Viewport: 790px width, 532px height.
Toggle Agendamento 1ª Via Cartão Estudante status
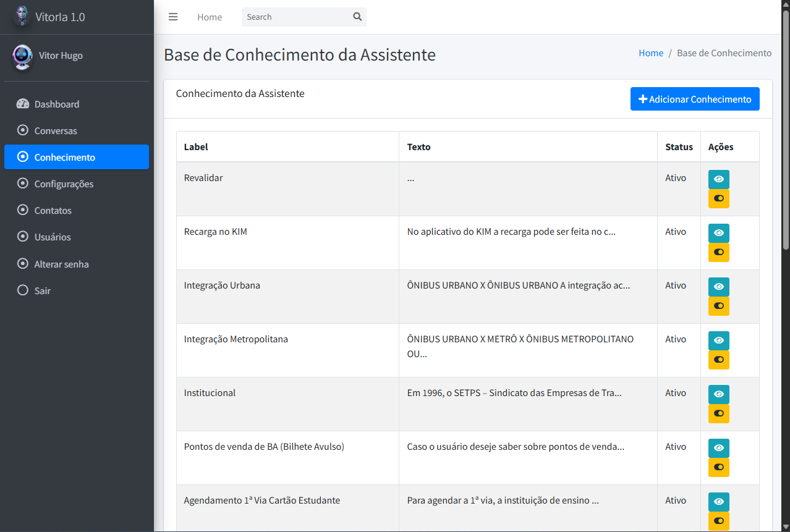(x=718, y=521)
